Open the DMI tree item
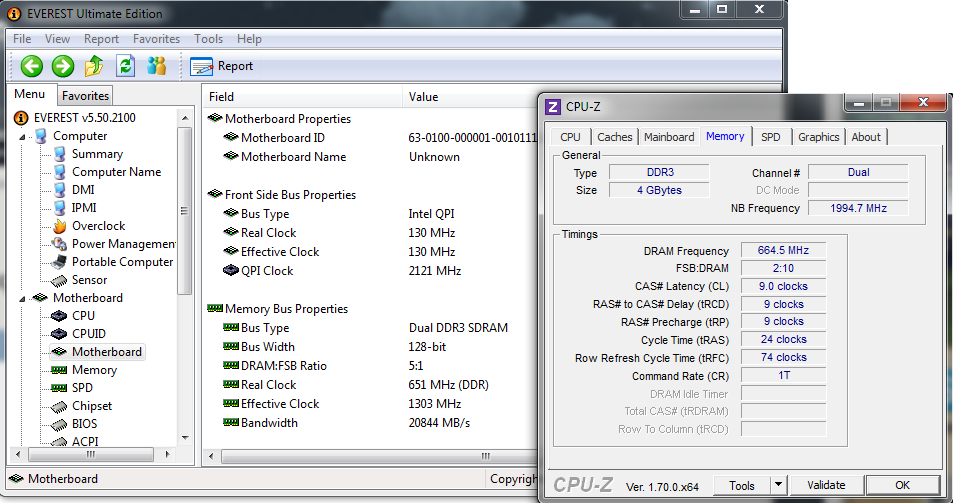The width and height of the screenshot is (953, 503). 83,190
